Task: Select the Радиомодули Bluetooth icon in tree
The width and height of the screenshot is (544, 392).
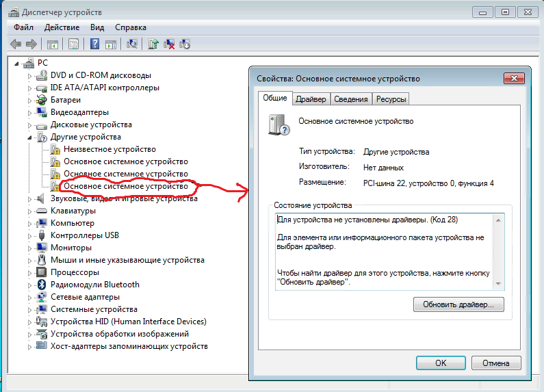Action: click(x=42, y=285)
